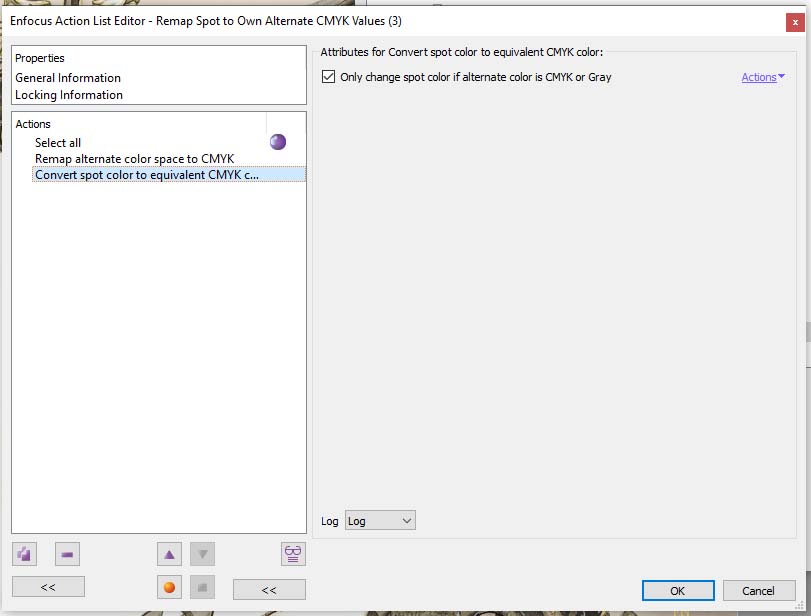This screenshot has height=616, width=811.
Task: Click the purple sphere beside Select all
Action: pyautogui.click(x=278, y=142)
